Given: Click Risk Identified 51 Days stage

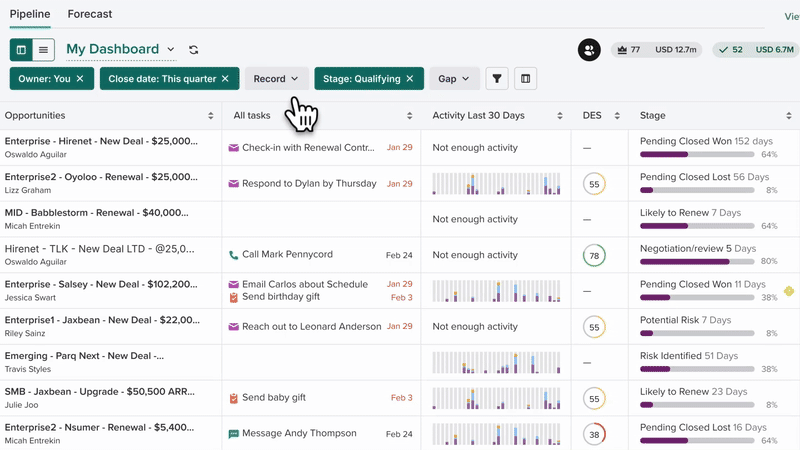Looking at the screenshot, I should coord(689,356).
